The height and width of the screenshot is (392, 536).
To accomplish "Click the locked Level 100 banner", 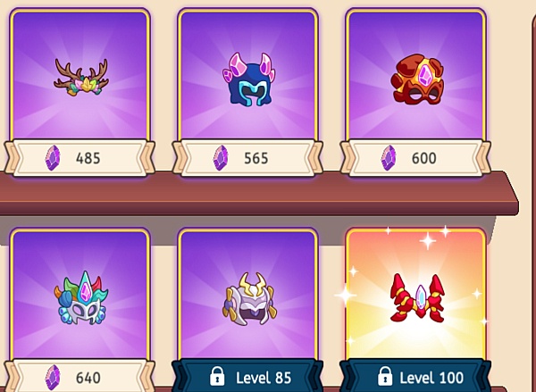I will click(415, 375).
